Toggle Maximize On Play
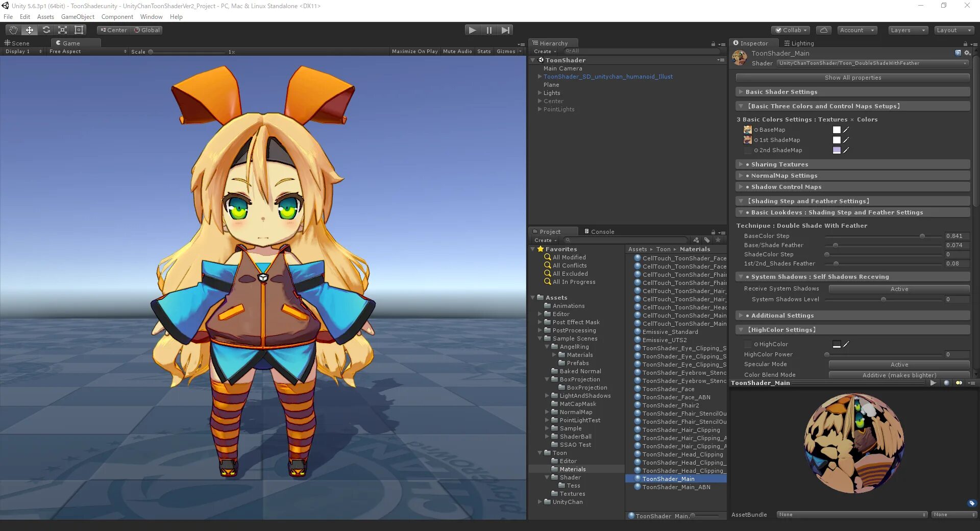Viewport: 980px width, 531px height. pyautogui.click(x=414, y=52)
